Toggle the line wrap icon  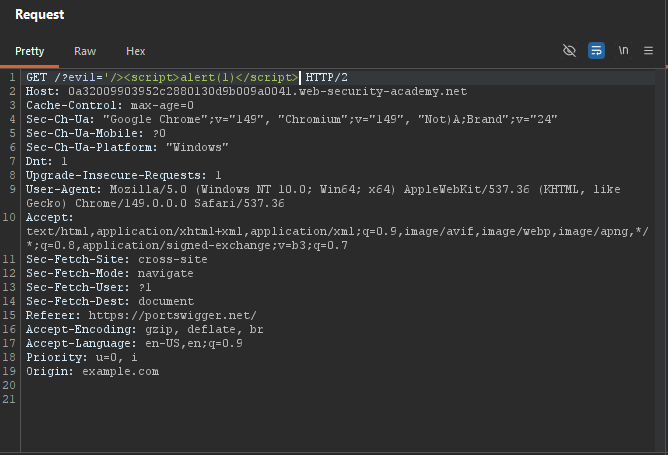pos(596,51)
